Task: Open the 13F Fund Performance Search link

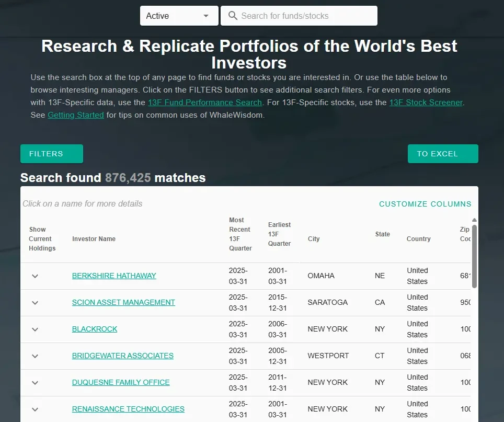Action: (x=205, y=102)
